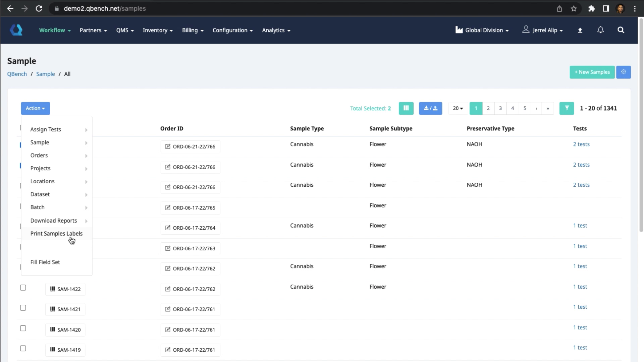The height and width of the screenshot is (362, 644).
Task: Open browser side panel icon
Action: 606,9
